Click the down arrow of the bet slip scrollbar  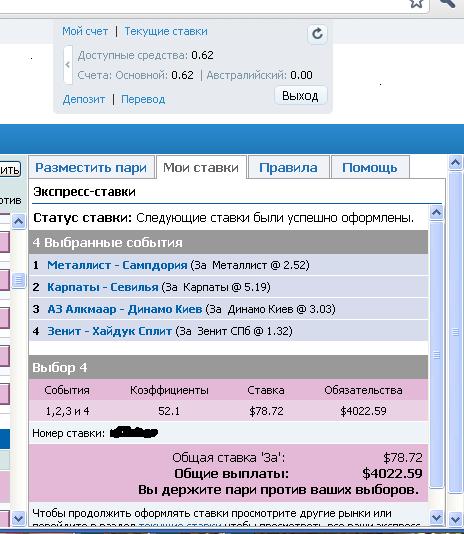[x=436, y=518]
